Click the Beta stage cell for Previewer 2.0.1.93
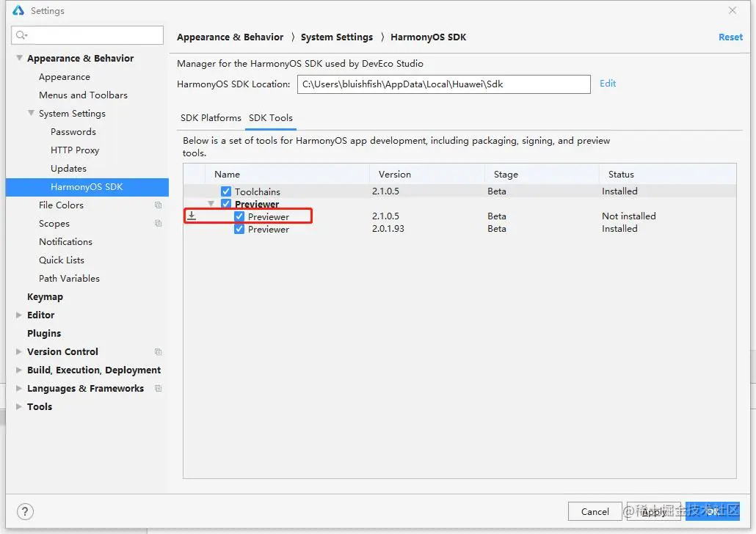Screen dimensions: 756x534 (x=497, y=228)
